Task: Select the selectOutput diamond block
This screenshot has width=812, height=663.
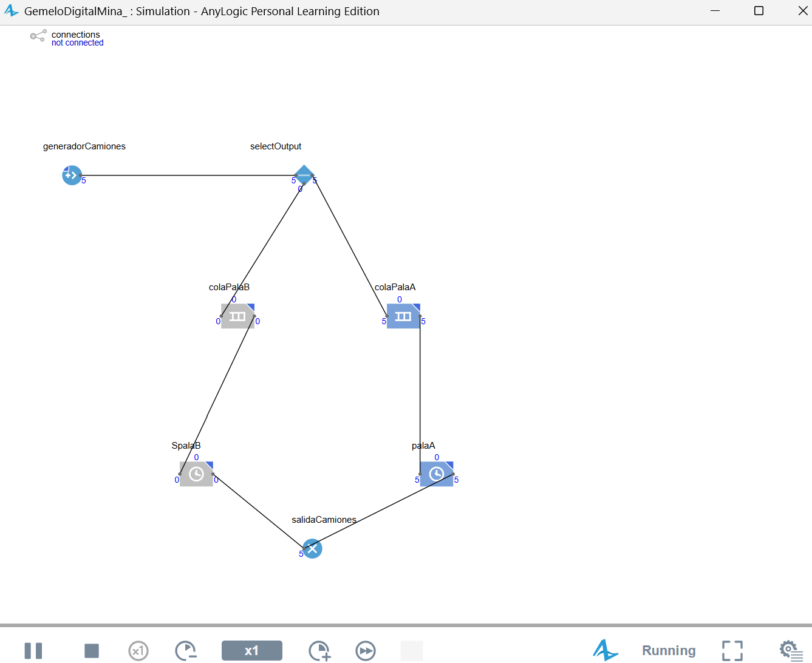Action: pos(304,175)
